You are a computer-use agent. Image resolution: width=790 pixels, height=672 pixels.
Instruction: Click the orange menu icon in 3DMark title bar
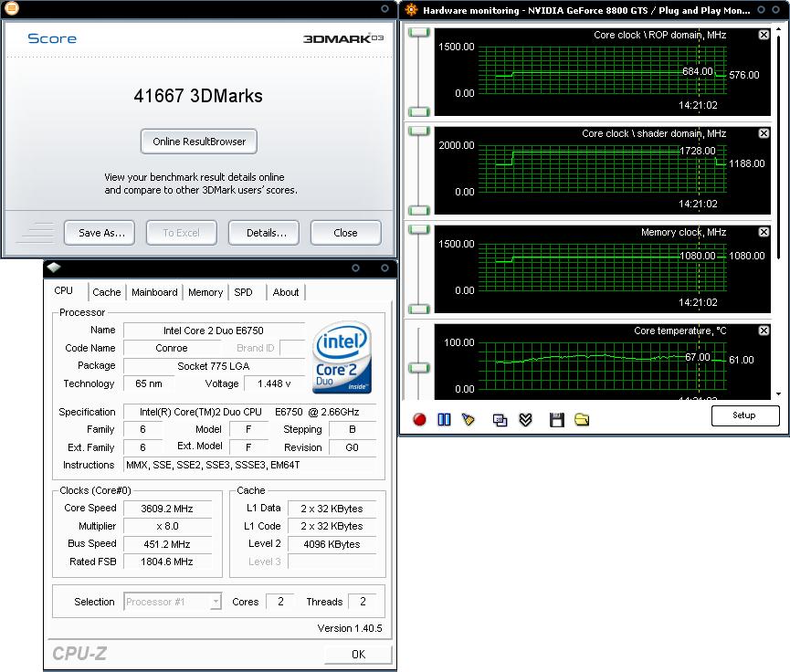12,8
